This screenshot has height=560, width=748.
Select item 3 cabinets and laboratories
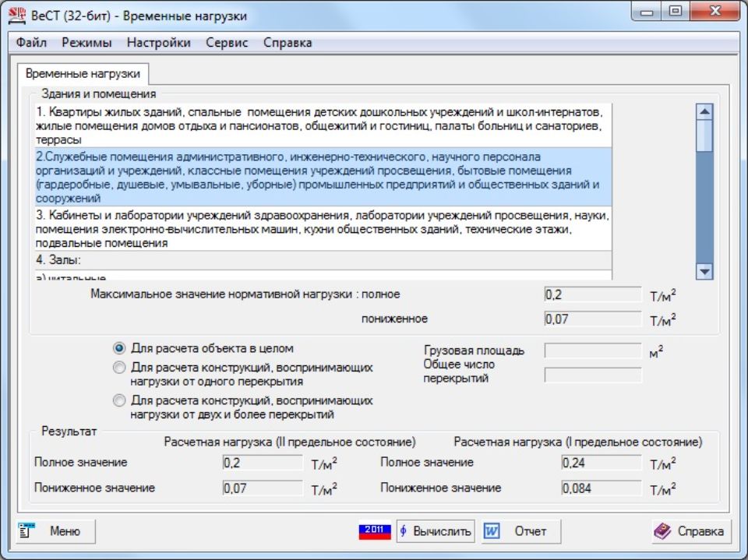(319, 228)
